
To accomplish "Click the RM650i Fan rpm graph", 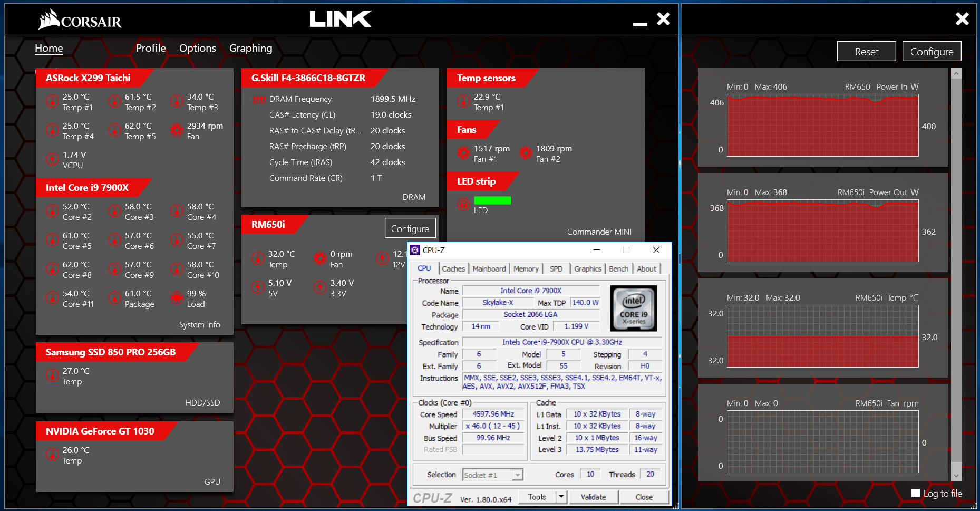I will (822, 442).
